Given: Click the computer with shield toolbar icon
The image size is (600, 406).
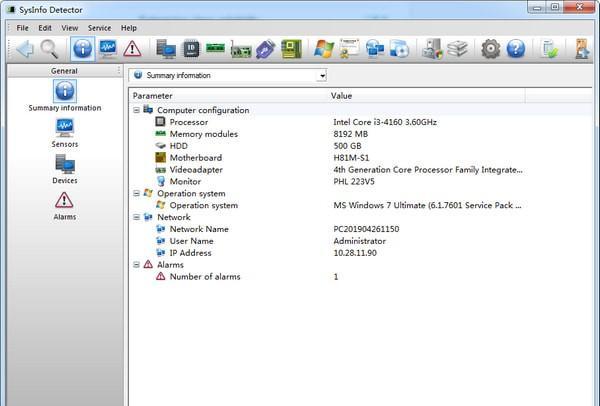Looking at the screenshot, I should [432, 49].
